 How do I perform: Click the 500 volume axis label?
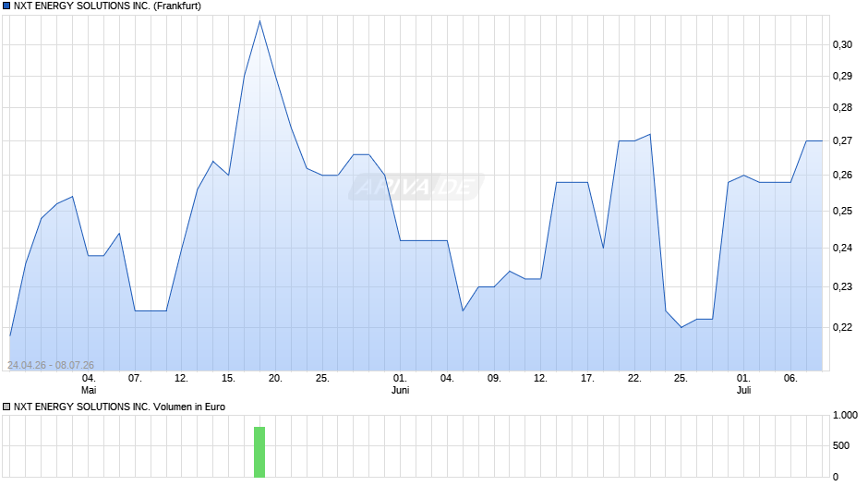(x=841, y=445)
